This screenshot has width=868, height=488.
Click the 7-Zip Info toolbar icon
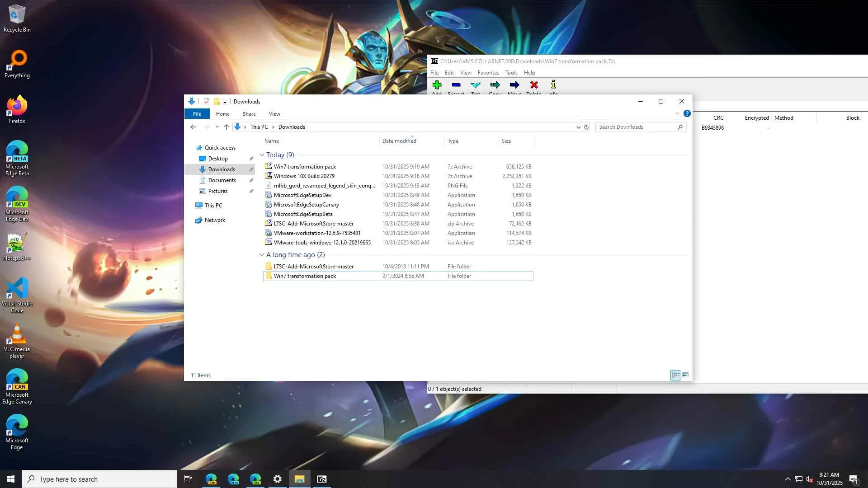coord(553,85)
